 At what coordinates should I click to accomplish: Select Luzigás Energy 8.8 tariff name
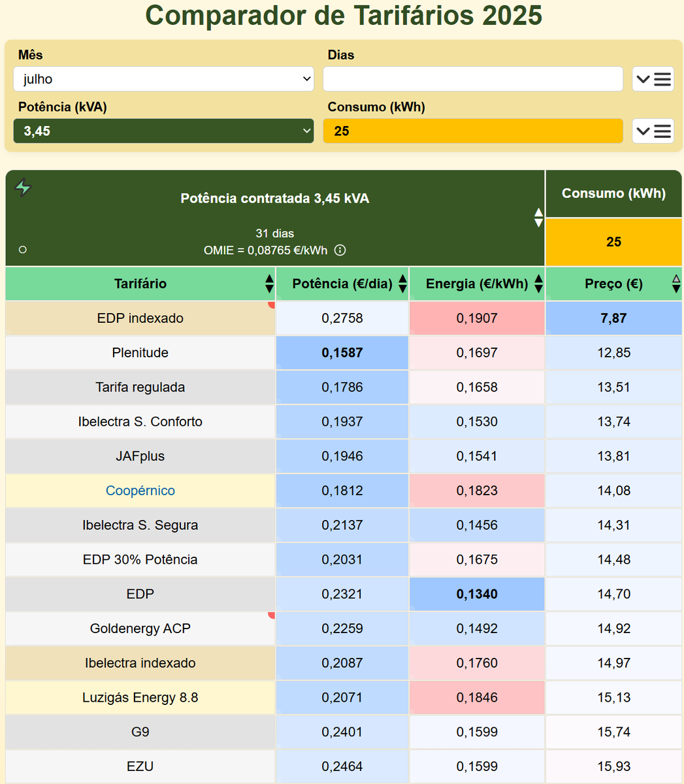coord(140,698)
